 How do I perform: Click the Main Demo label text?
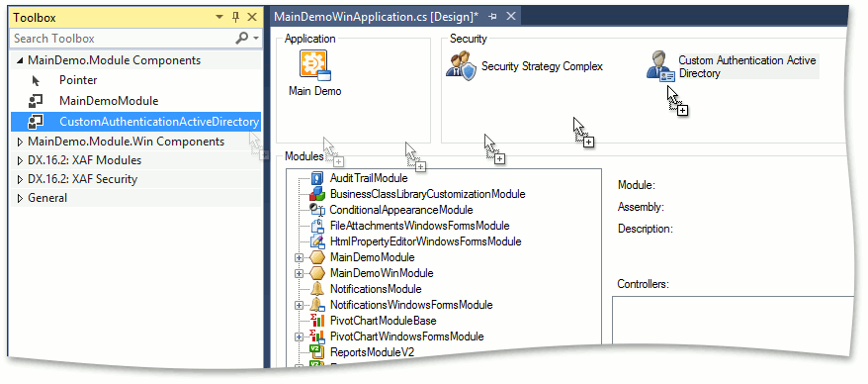[x=315, y=91]
